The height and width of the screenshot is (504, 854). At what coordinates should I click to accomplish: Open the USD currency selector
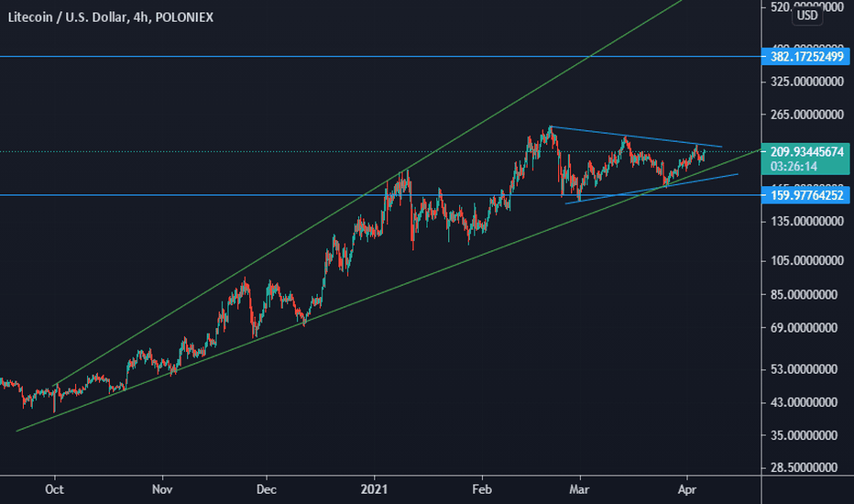(807, 15)
